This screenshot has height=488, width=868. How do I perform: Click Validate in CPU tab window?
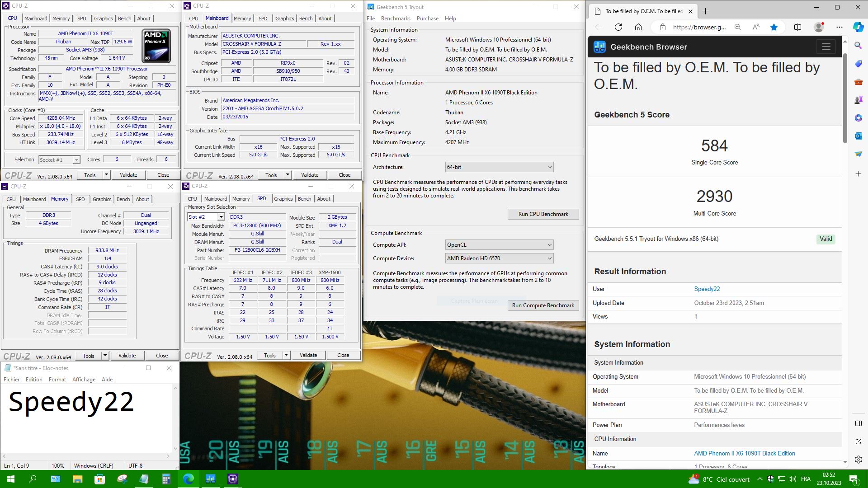coord(128,175)
